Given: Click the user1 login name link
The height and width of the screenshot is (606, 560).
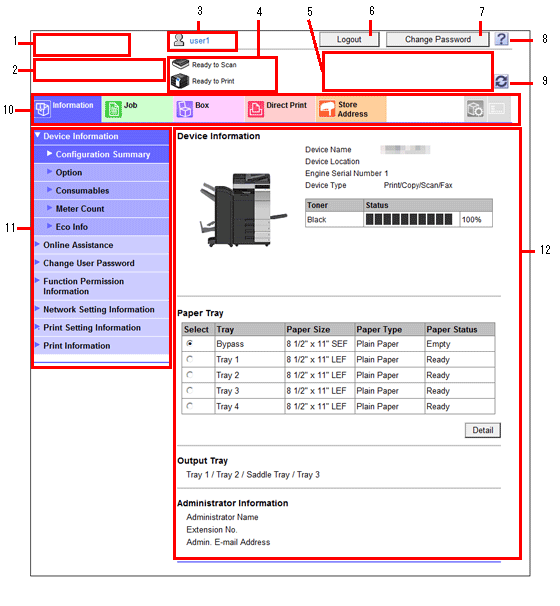Looking at the screenshot, I should (x=199, y=41).
